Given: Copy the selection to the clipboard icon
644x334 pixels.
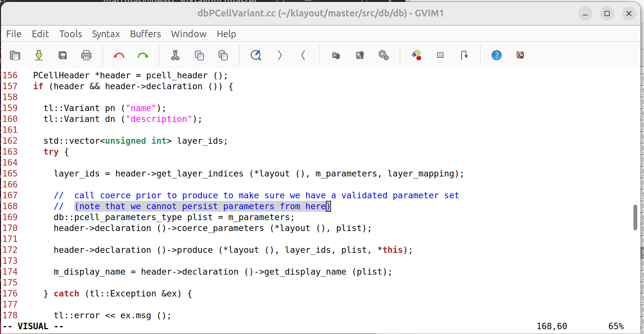Looking at the screenshot, I should 199,56.
